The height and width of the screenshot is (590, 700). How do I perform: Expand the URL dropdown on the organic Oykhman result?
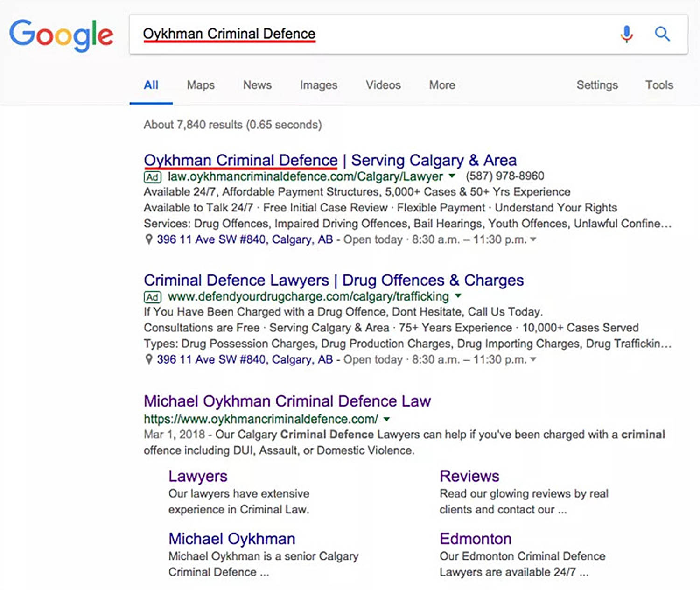point(386,419)
